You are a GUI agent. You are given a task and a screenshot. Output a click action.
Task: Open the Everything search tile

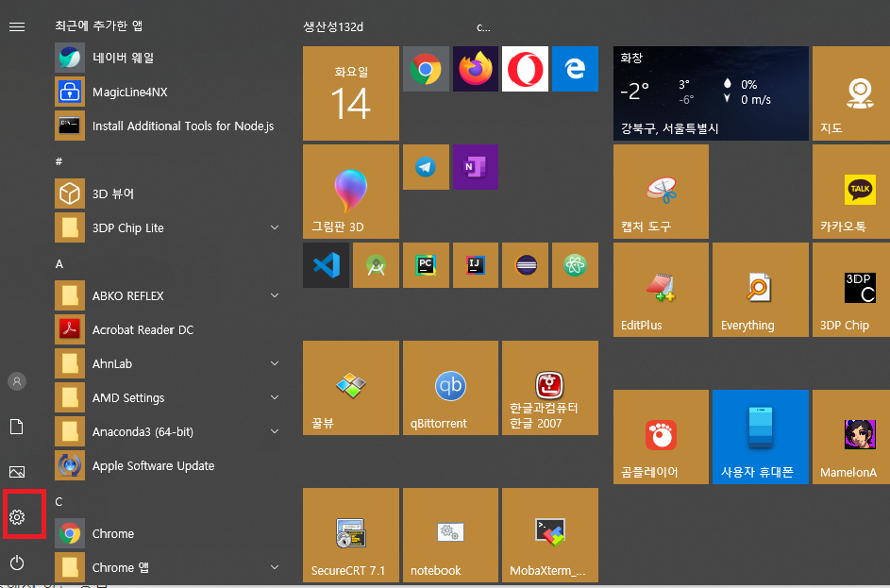(x=761, y=290)
